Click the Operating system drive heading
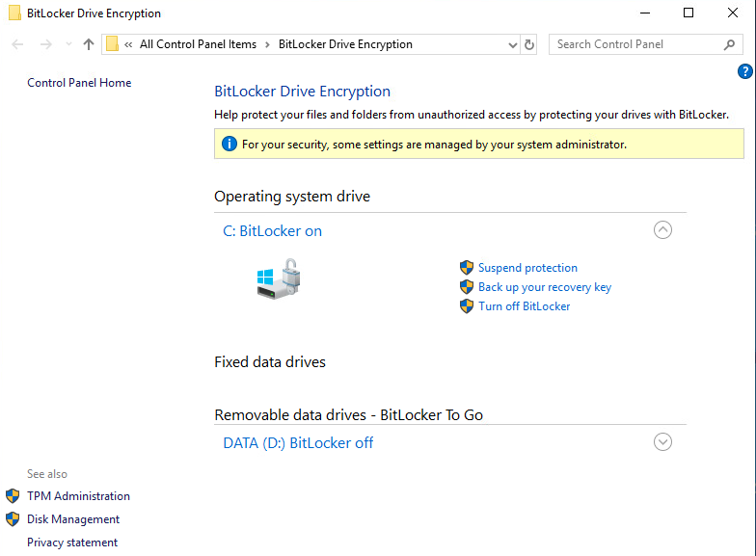 [x=292, y=197]
